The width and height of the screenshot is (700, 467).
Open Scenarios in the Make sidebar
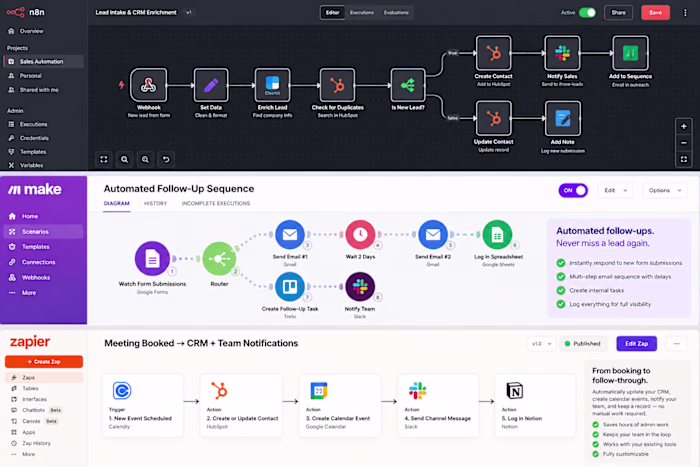[x=43, y=232]
